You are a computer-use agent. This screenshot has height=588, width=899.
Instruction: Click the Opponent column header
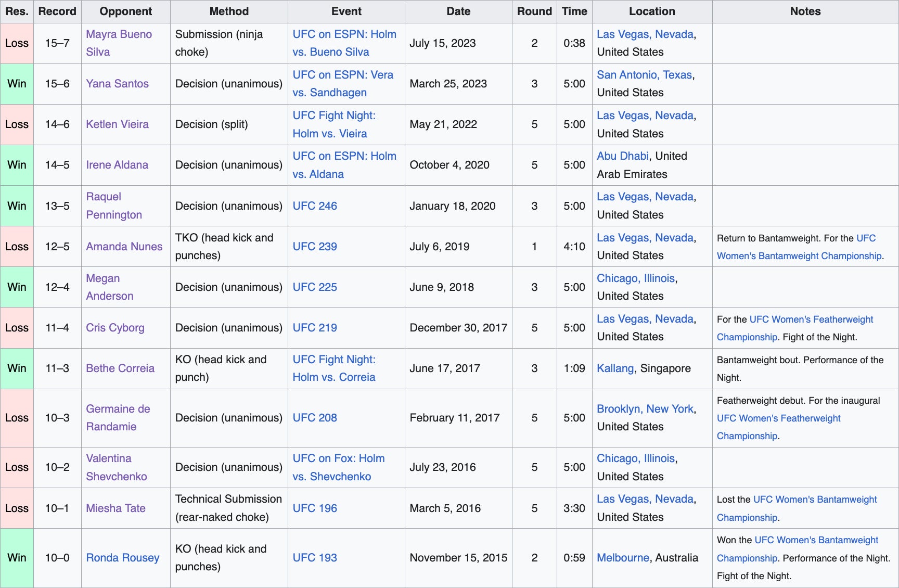(125, 11)
